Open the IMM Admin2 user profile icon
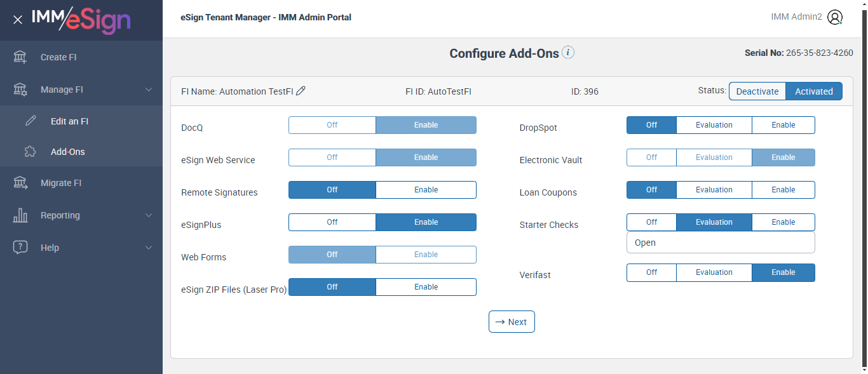868x374 pixels. click(x=835, y=17)
